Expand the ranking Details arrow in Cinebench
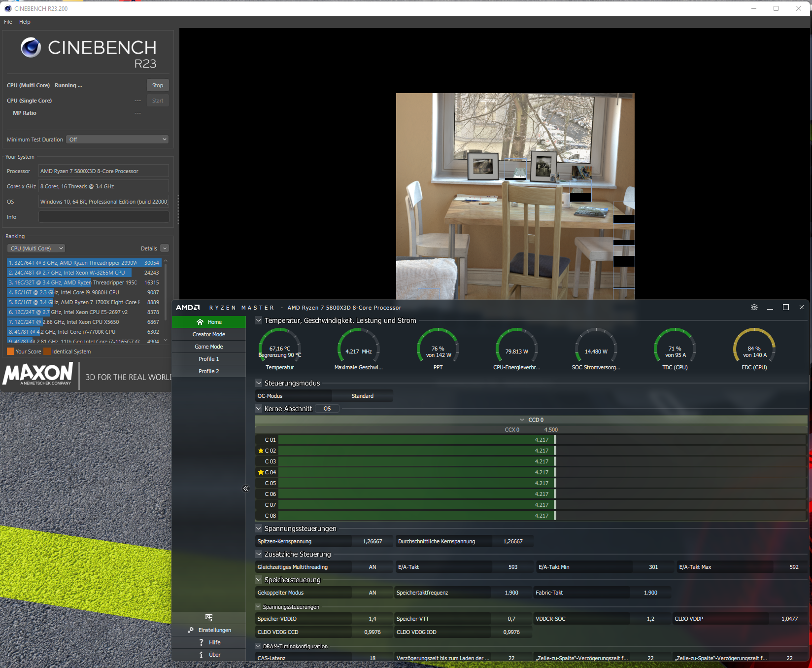 coord(165,248)
